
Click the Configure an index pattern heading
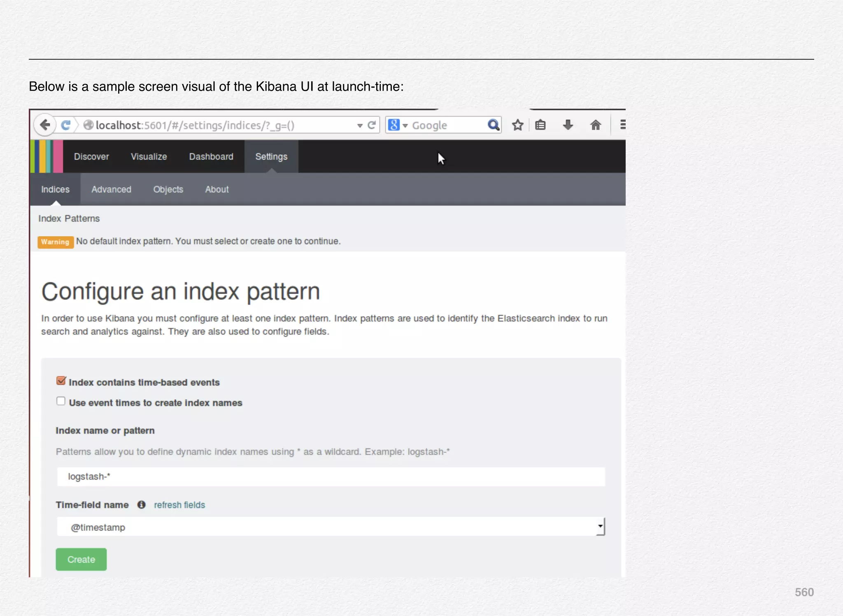(181, 292)
